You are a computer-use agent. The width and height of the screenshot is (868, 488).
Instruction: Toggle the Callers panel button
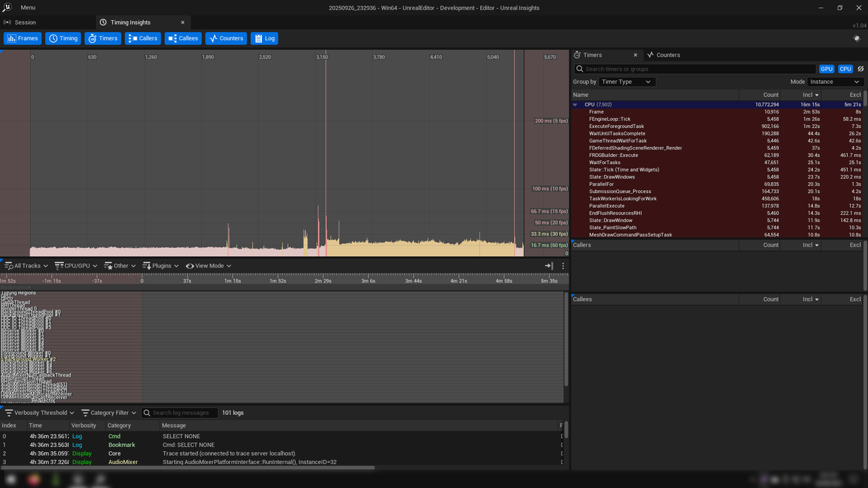(x=143, y=38)
